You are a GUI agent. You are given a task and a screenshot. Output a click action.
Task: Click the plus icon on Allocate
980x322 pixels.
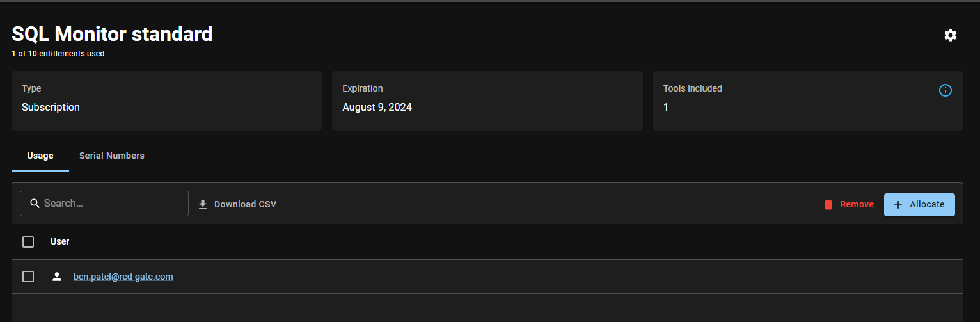898,205
